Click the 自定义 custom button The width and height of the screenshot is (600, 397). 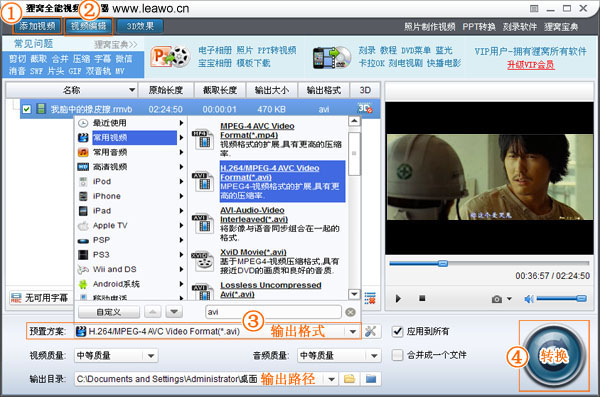(109, 312)
